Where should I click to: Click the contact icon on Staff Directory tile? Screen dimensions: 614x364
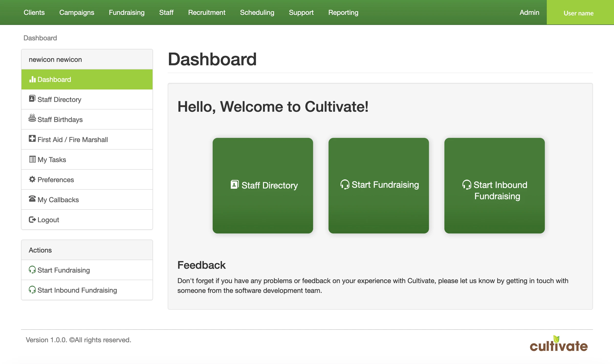(x=235, y=185)
